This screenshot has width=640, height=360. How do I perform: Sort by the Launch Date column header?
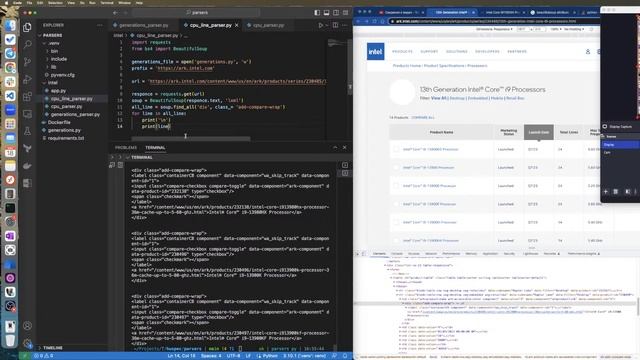(x=539, y=132)
